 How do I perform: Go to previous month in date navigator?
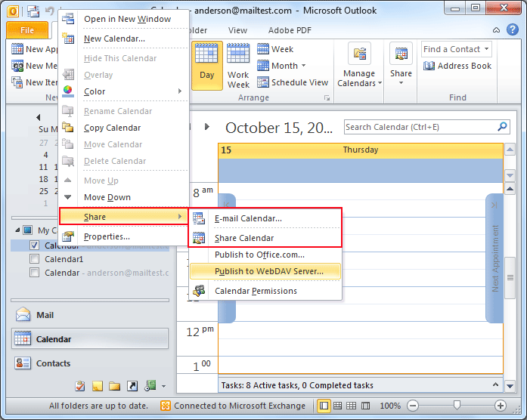pos(39,117)
